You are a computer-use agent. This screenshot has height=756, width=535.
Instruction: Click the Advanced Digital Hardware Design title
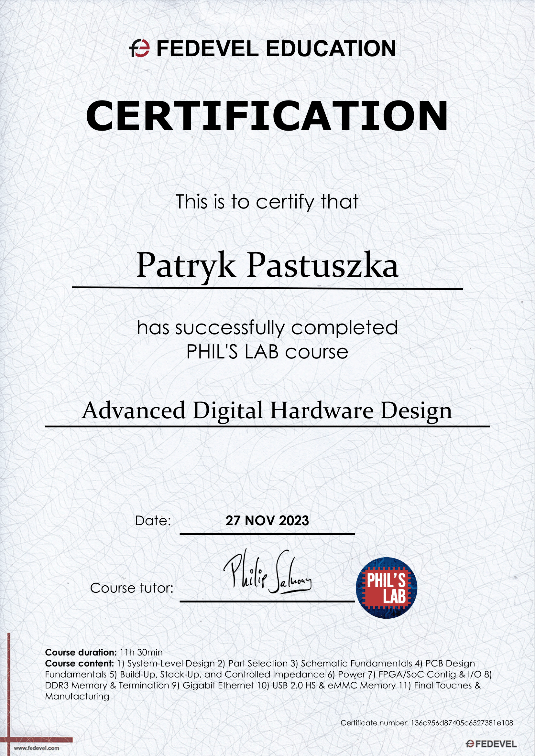[x=267, y=410]
